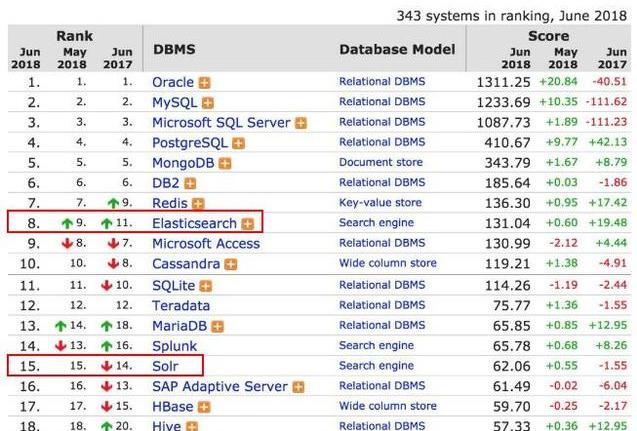This screenshot has width=637, height=431.
Task: Click the plus icon next to Redis
Action: pos(198,204)
